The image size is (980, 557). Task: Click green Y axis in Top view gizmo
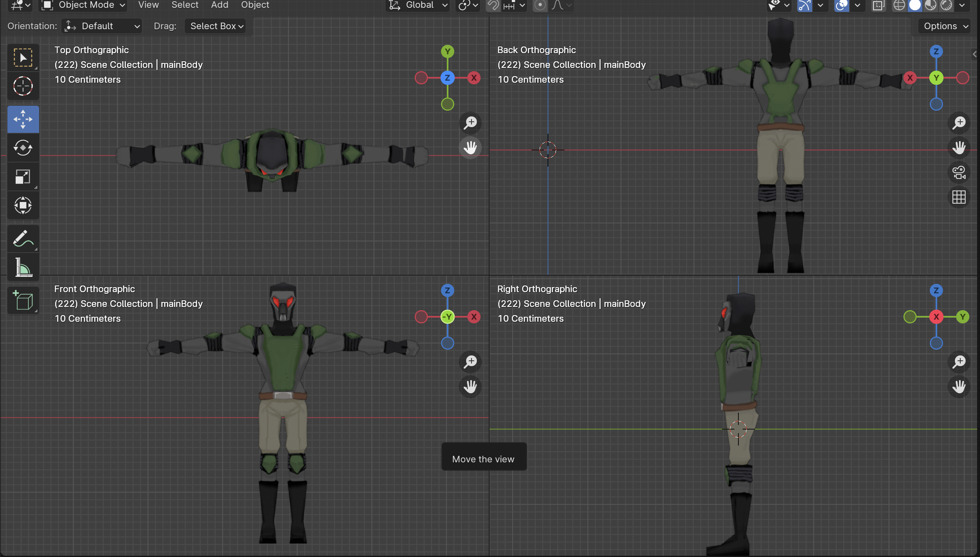tap(448, 51)
